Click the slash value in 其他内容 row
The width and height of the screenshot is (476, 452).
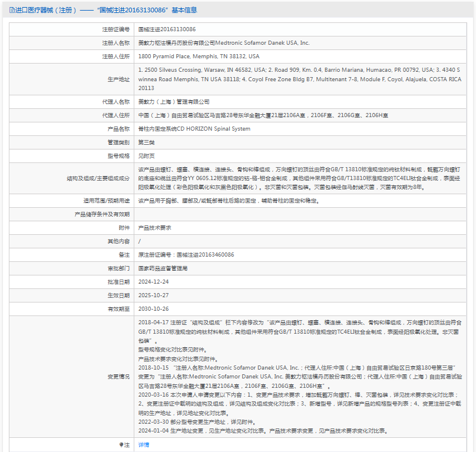tap(140, 241)
